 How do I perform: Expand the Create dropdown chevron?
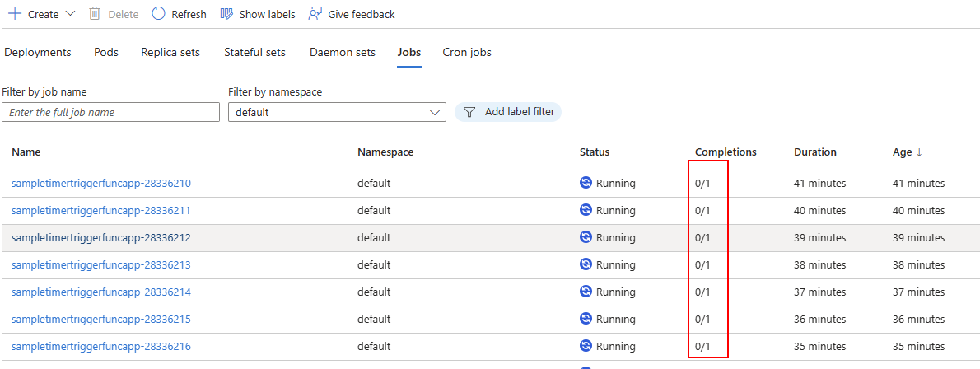(69, 14)
